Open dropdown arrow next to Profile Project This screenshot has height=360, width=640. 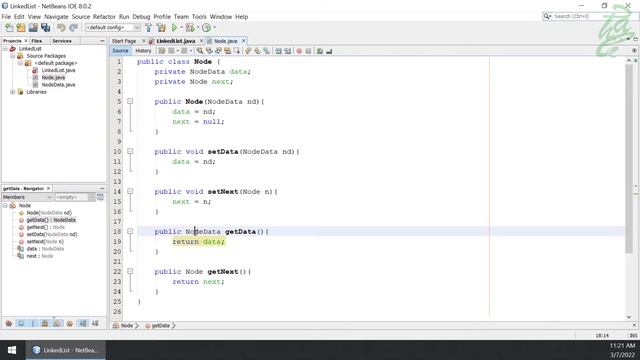[x=214, y=28]
